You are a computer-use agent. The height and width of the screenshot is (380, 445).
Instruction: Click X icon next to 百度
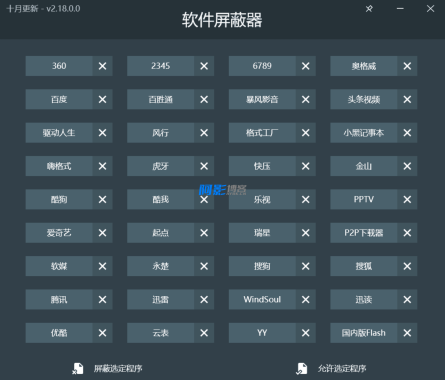(102, 99)
